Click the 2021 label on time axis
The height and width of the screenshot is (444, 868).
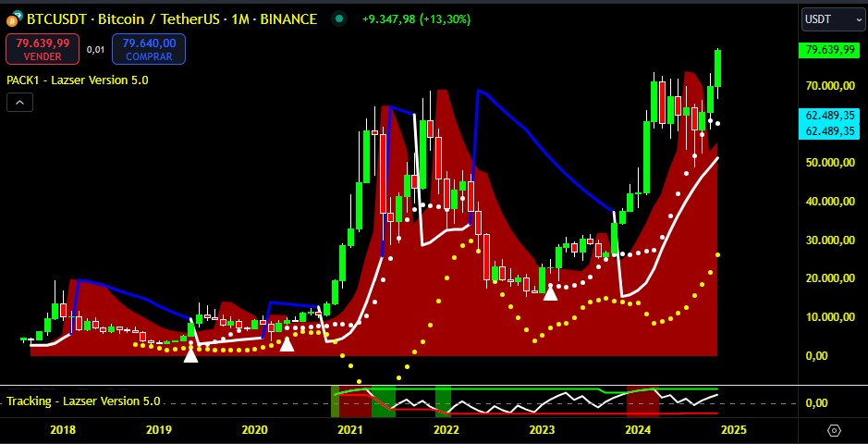(x=349, y=429)
